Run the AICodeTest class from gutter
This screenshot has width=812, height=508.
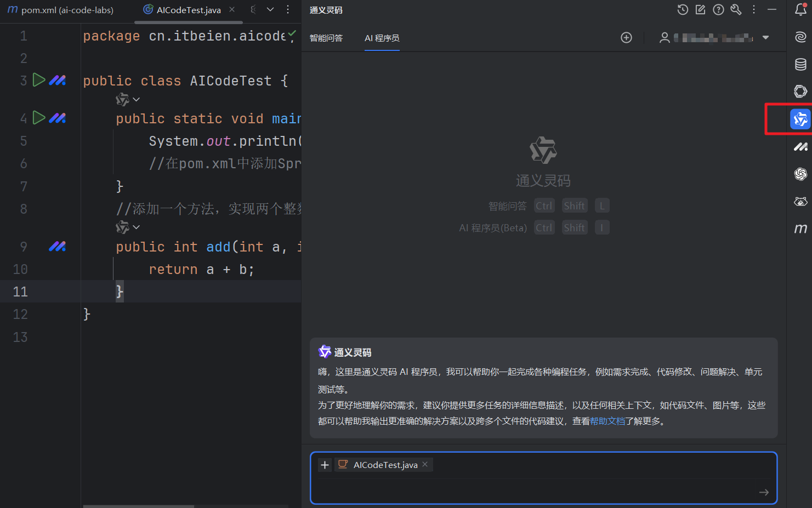coord(39,80)
